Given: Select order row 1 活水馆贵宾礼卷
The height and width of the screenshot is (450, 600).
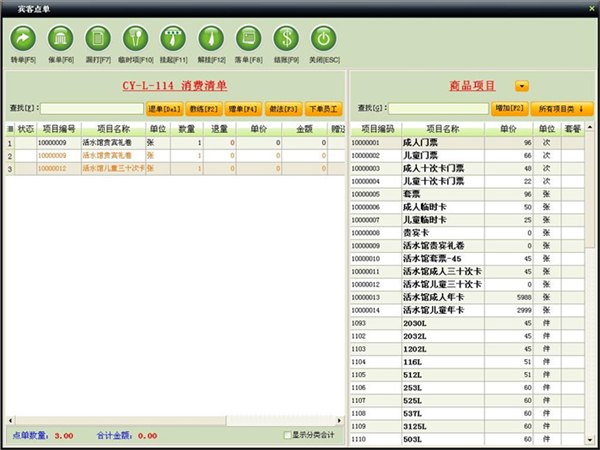Looking at the screenshot, I should pos(175,143).
